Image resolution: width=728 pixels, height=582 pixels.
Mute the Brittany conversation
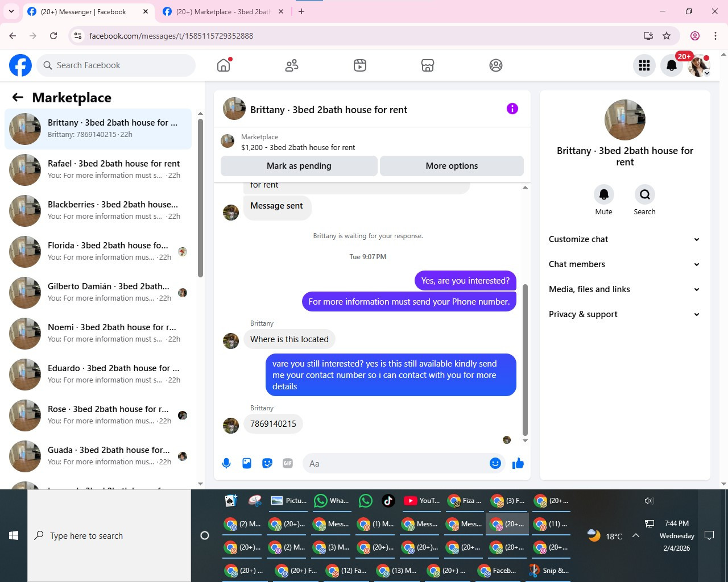604,194
